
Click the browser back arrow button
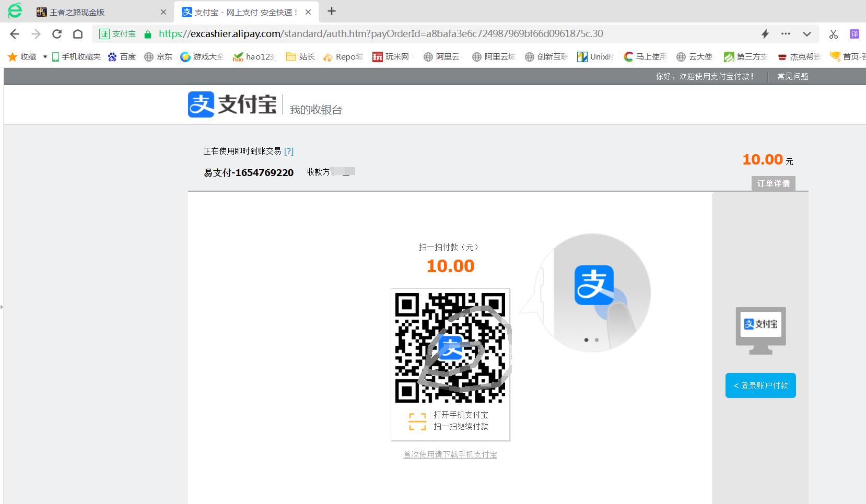pos(15,34)
